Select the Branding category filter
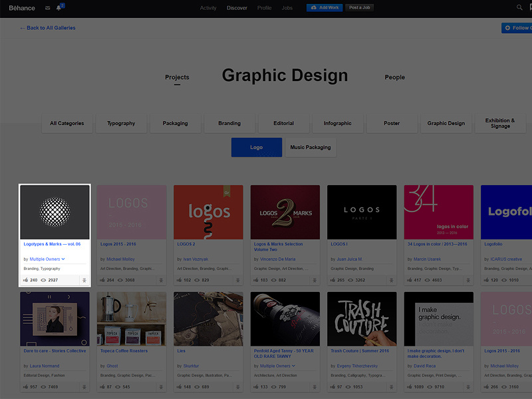 coord(229,123)
